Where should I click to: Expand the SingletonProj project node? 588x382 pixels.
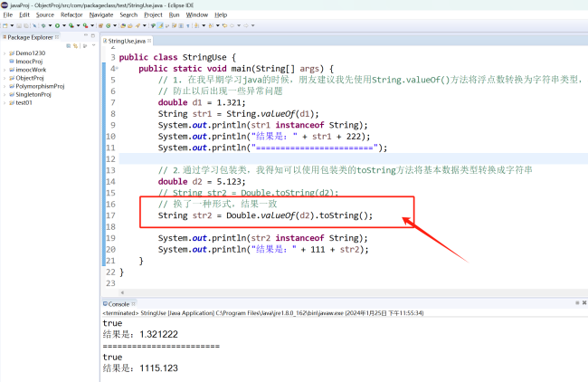pyautogui.click(x=5, y=94)
